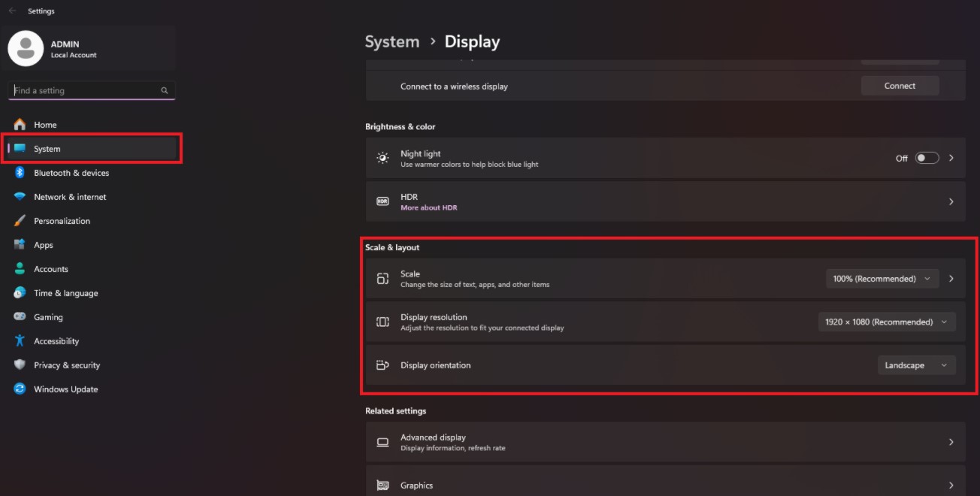The image size is (980, 496).
Task: Click the ADMIN profile avatar
Action: tap(26, 49)
